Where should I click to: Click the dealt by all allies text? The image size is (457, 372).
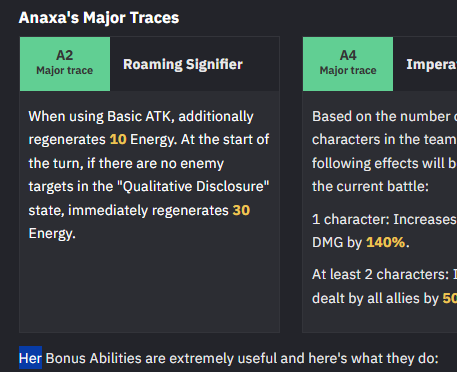coord(375,298)
